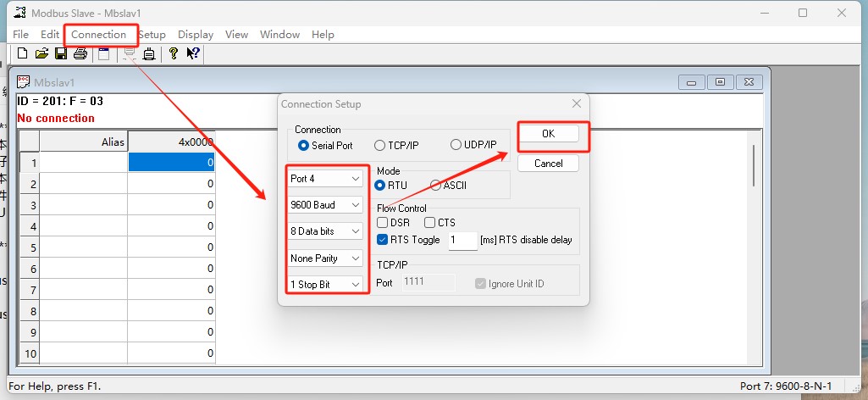The height and width of the screenshot is (400, 868).
Task: Select the UDP/IP connection radio
Action: pyautogui.click(x=456, y=145)
